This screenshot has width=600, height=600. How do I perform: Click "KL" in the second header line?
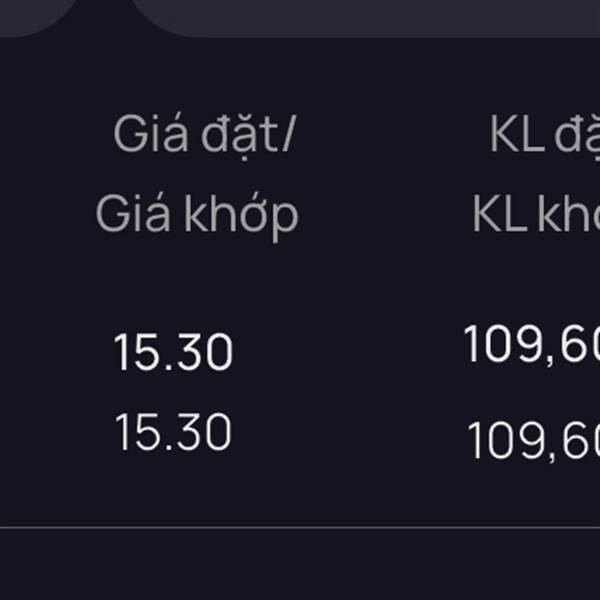tap(499, 214)
